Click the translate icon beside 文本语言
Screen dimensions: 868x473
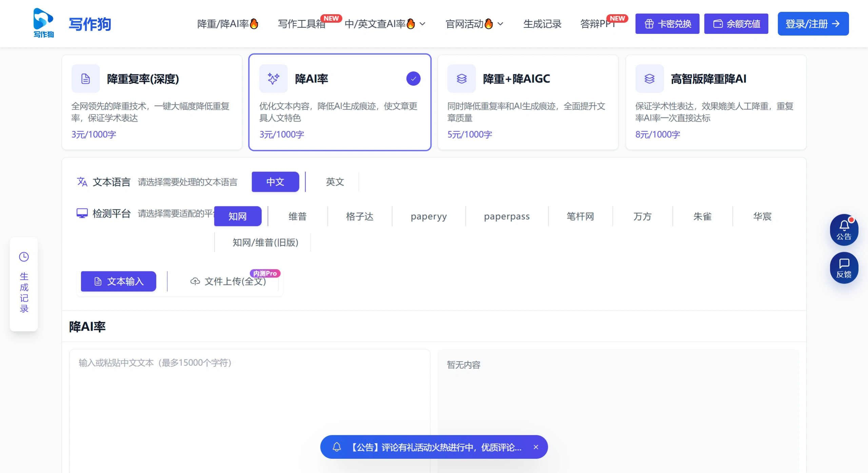click(x=82, y=182)
